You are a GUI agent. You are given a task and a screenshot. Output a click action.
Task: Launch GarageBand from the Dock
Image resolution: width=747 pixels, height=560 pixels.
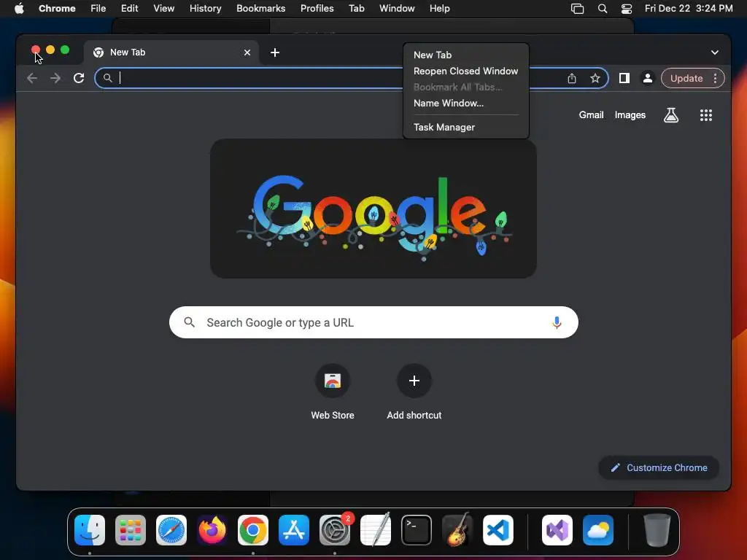pos(457,530)
